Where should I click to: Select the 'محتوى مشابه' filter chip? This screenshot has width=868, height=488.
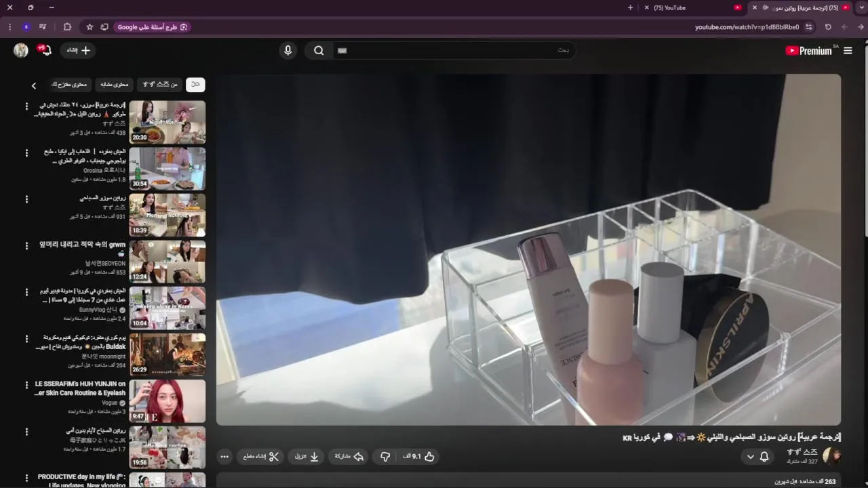pyautogui.click(x=115, y=85)
